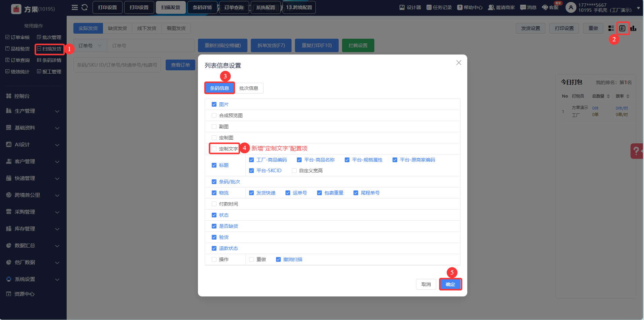Uncheck the 撤消扫描 checkbox
This screenshot has height=320, width=644.
[278, 259]
